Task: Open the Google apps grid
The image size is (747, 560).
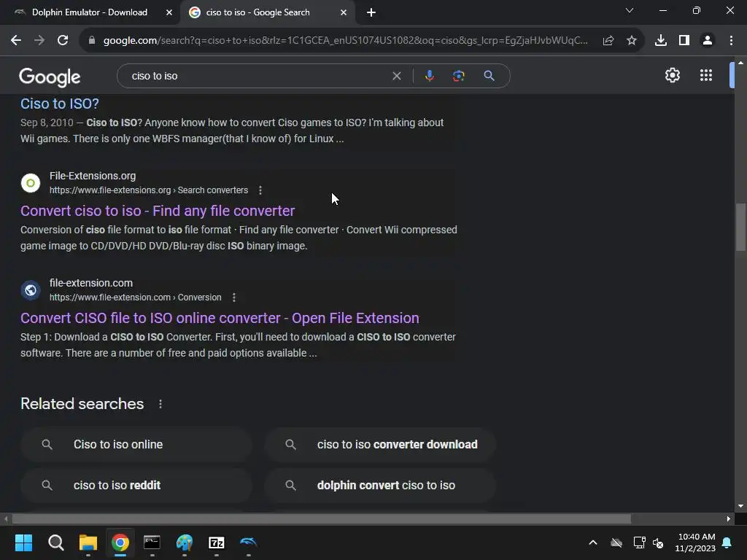Action: 706,75
